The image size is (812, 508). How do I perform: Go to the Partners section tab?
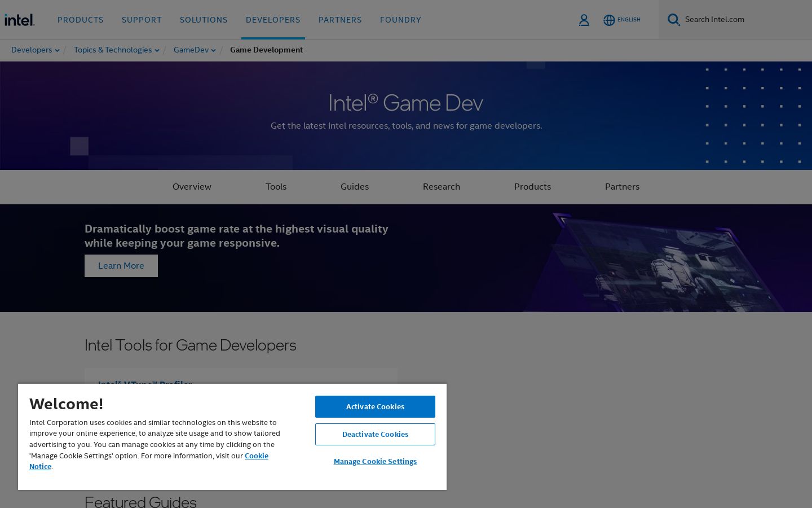point(622,187)
